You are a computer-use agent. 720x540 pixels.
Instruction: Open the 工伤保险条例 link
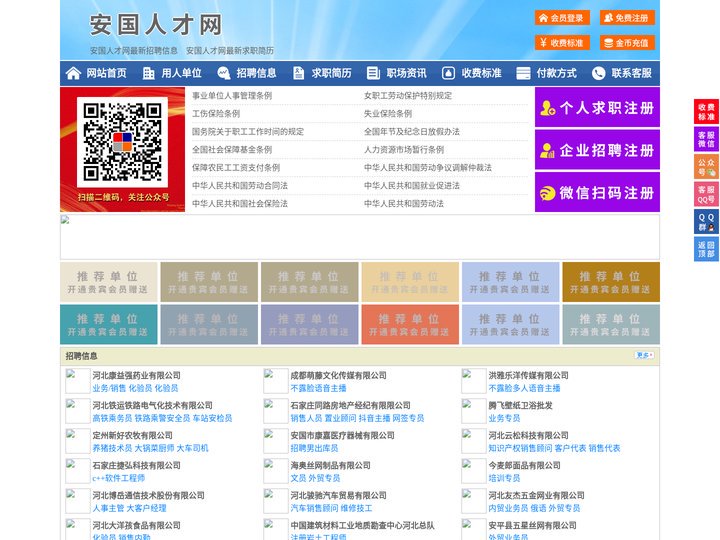pos(216,113)
